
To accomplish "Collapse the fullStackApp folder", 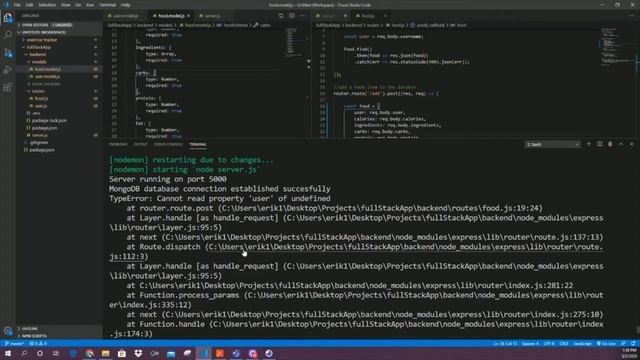I will coord(59,47).
